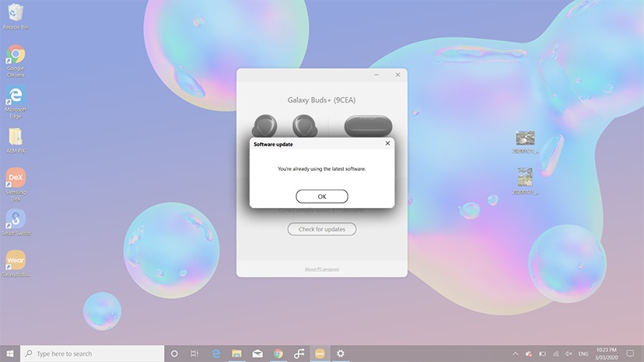Click Check for updates button
The height and width of the screenshot is (362, 644).
click(321, 229)
